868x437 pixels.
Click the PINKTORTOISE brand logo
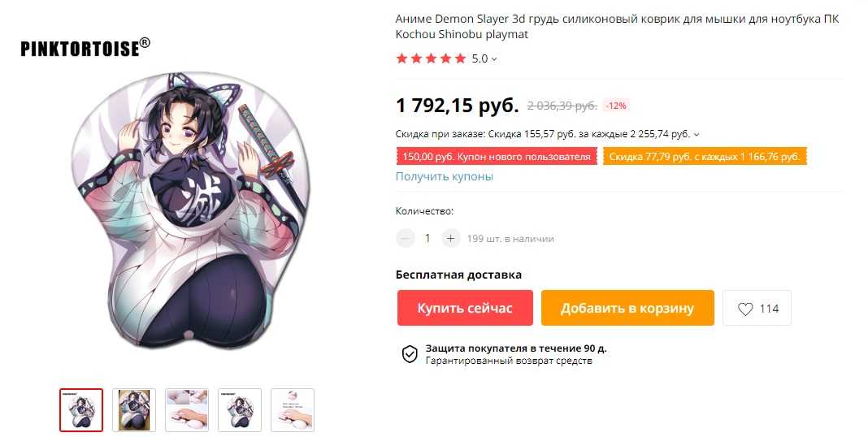(x=85, y=48)
